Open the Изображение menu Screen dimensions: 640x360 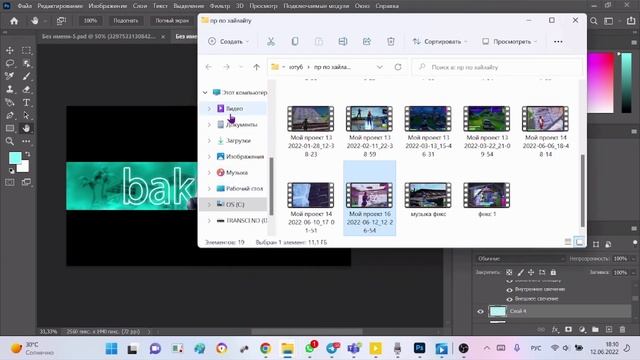[x=107, y=6]
